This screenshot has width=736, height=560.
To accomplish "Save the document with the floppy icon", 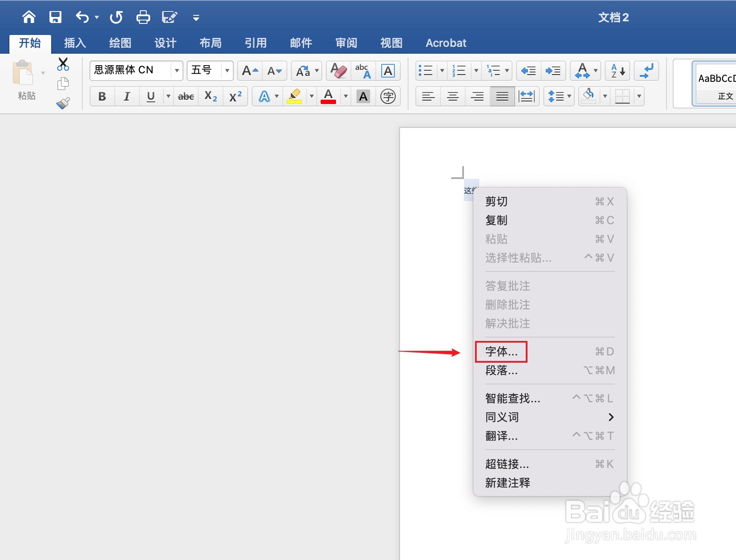I will coord(55,17).
